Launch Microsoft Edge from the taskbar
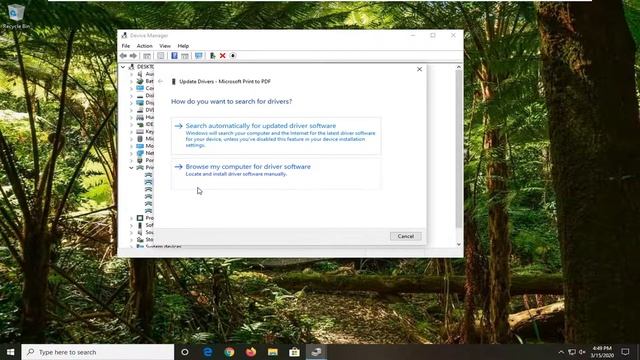The height and width of the screenshot is (360, 640). coord(207,352)
